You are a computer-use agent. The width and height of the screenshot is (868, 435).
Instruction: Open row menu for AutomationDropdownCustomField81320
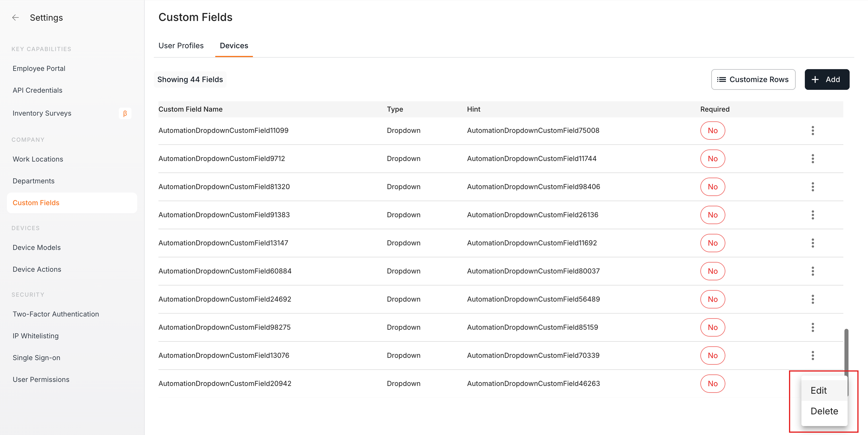point(812,187)
